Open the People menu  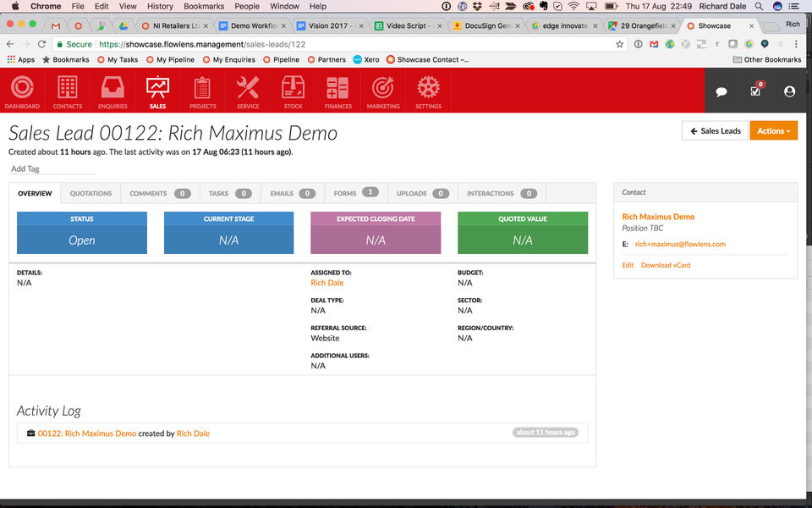tap(247, 6)
